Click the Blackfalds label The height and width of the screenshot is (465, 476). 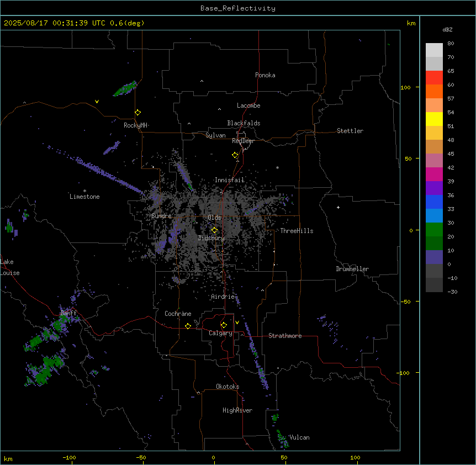[244, 123]
